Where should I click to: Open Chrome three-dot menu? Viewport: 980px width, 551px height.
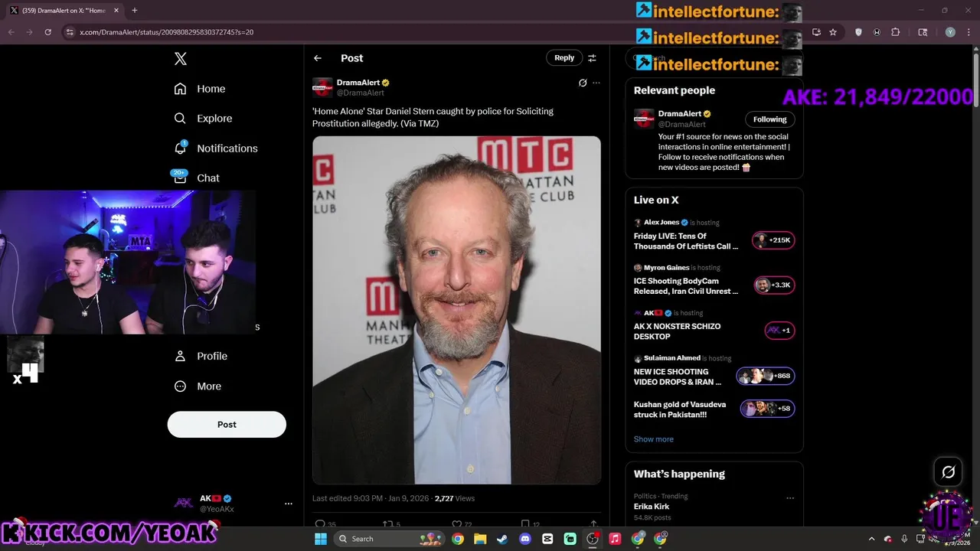click(x=969, y=32)
